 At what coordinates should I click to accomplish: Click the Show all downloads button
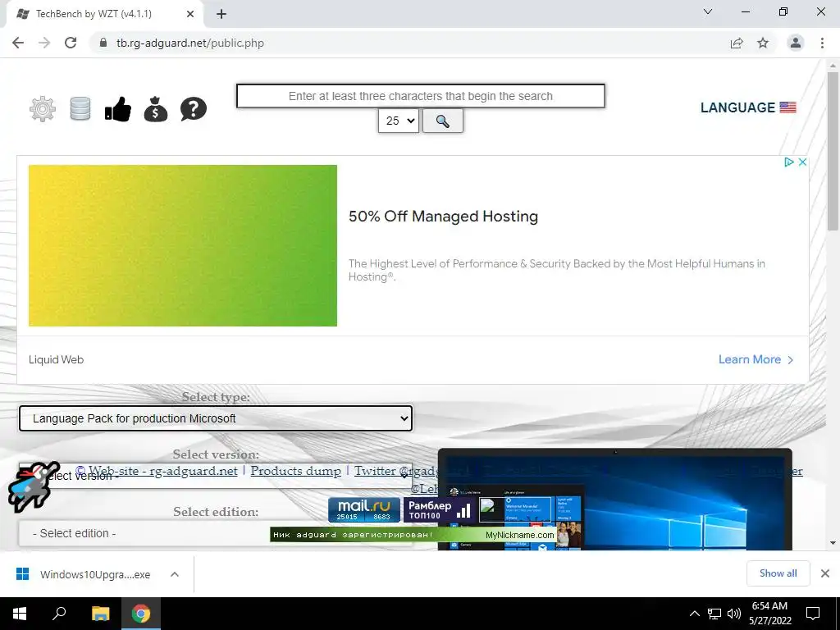pyautogui.click(x=778, y=573)
